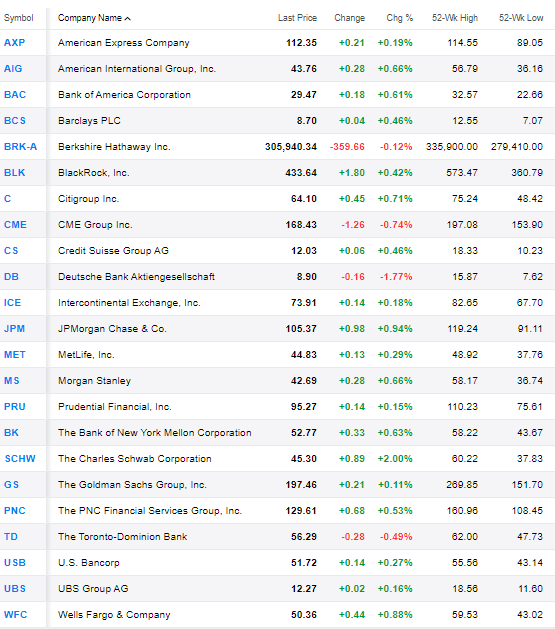This screenshot has width=555, height=629.
Task: Open the DB ticker link
Action: click(x=11, y=277)
